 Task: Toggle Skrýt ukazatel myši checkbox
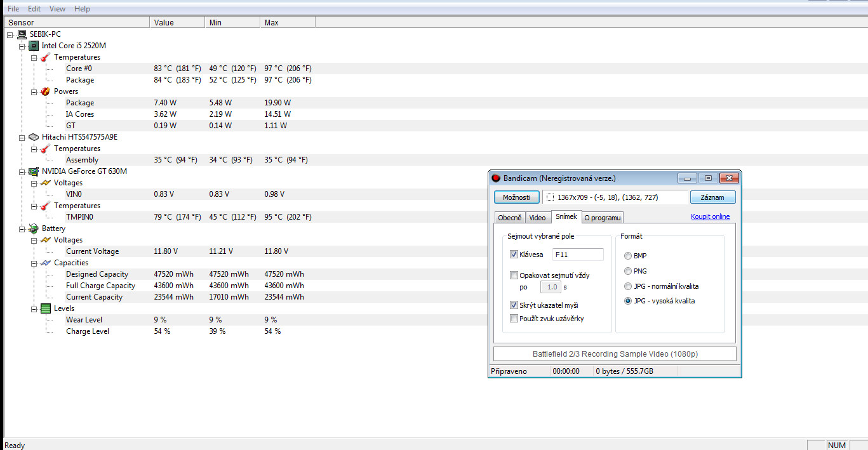[x=514, y=305]
